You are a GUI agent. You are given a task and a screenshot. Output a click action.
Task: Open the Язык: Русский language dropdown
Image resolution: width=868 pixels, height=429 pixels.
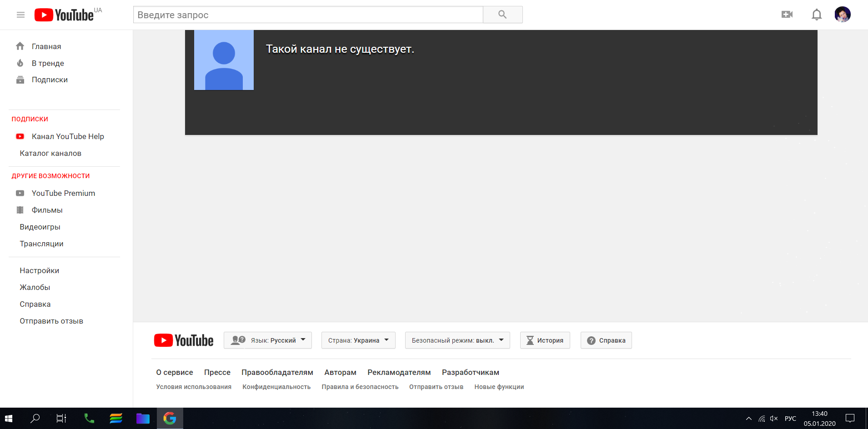(x=268, y=340)
